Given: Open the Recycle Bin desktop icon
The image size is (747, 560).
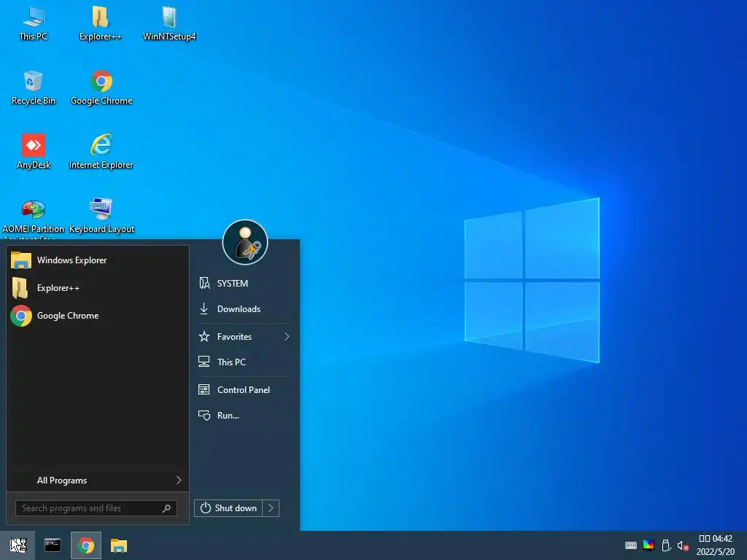Looking at the screenshot, I should [34, 87].
